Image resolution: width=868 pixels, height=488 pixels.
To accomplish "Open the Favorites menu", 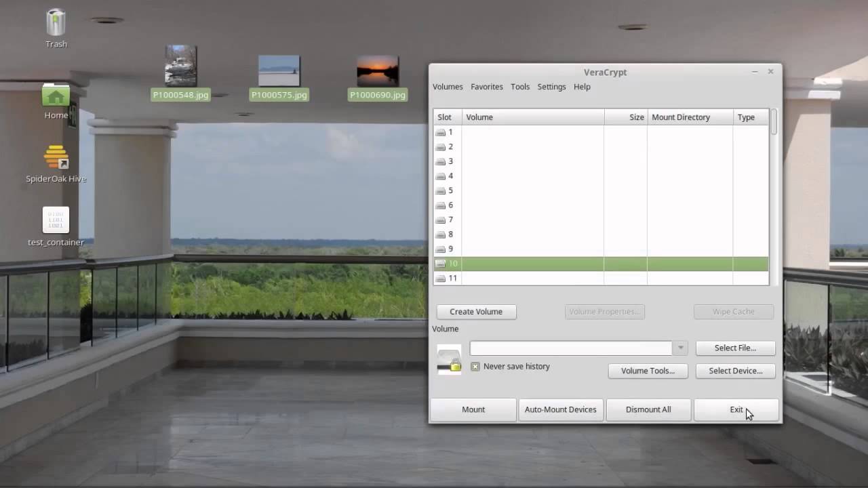I will click(x=487, y=87).
